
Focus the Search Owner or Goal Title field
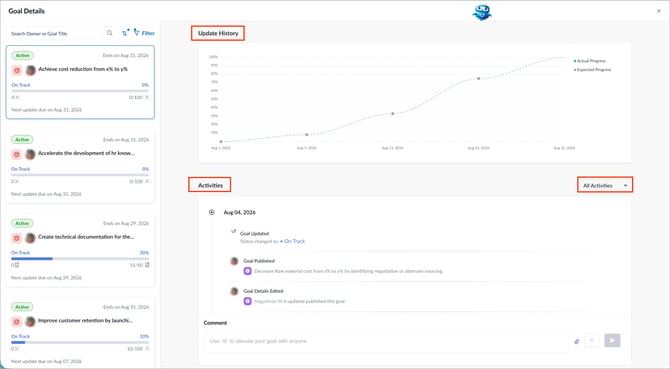56,33
